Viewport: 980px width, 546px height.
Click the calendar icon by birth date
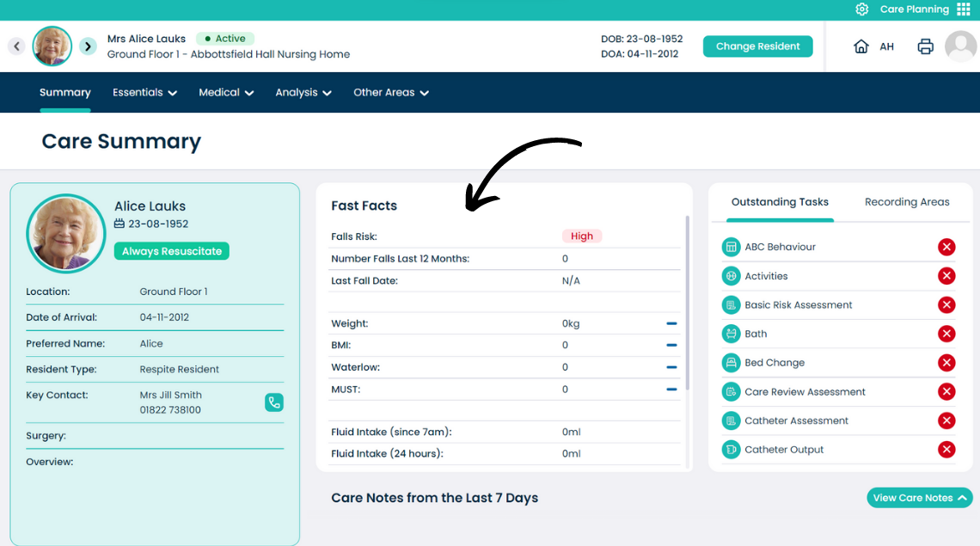pyautogui.click(x=119, y=224)
